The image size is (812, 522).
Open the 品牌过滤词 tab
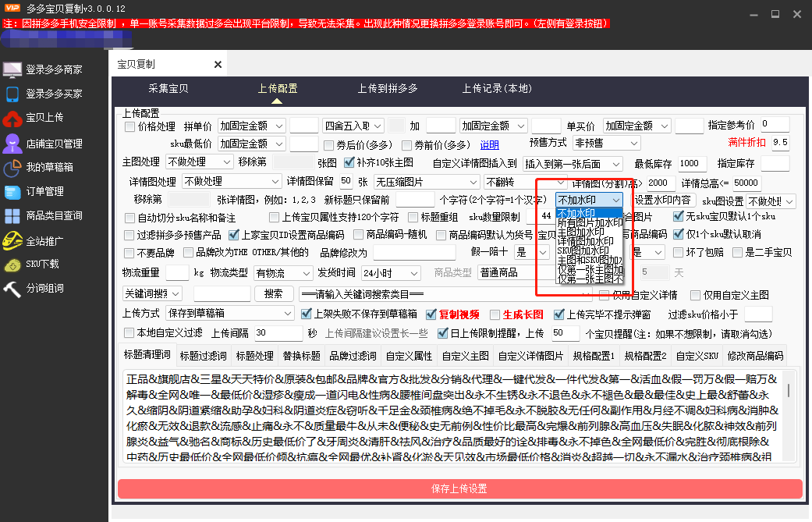point(353,356)
